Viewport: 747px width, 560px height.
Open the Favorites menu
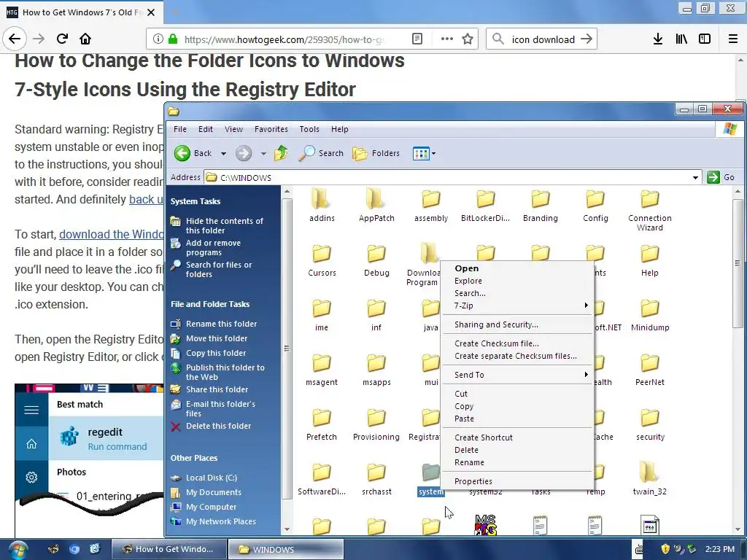(x=271, y=129)
